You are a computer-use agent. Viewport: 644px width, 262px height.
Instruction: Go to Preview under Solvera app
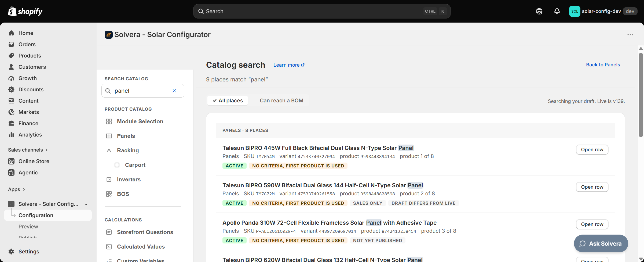point(28,227)
